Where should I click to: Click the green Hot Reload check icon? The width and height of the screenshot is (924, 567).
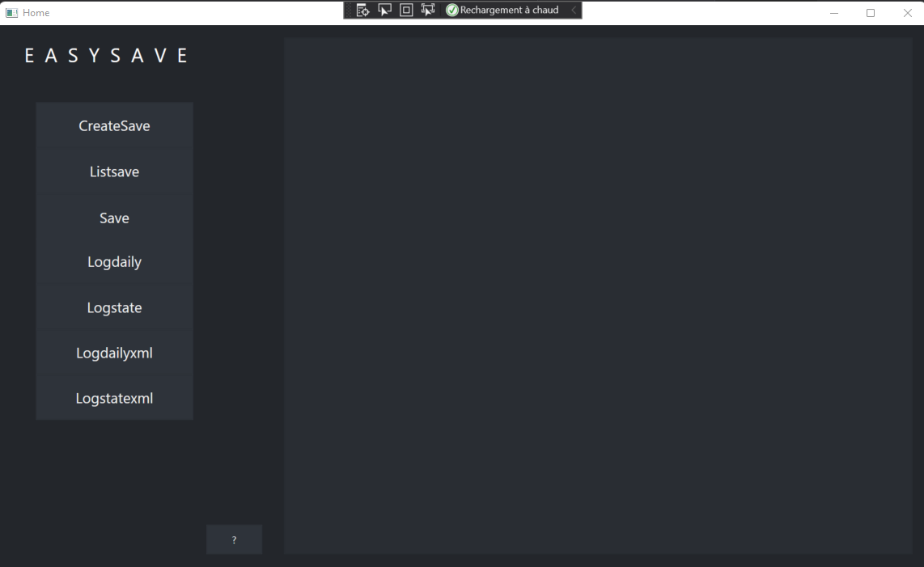pos(451,10)
